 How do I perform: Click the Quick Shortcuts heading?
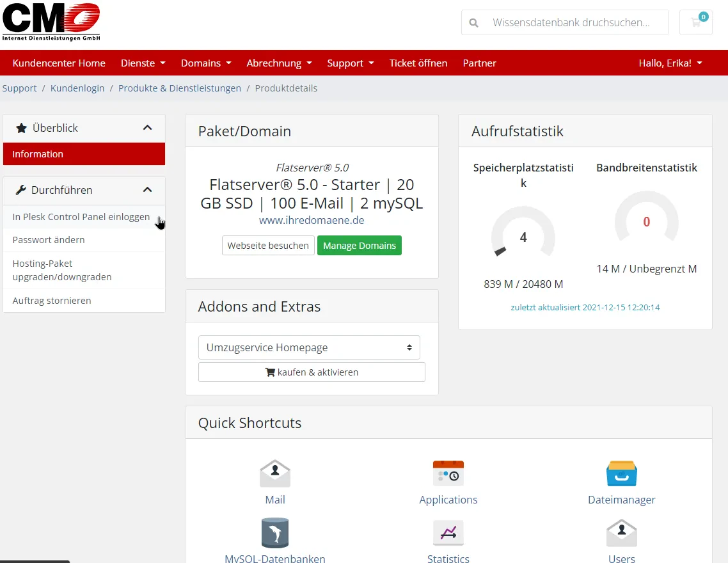point(249,423)
